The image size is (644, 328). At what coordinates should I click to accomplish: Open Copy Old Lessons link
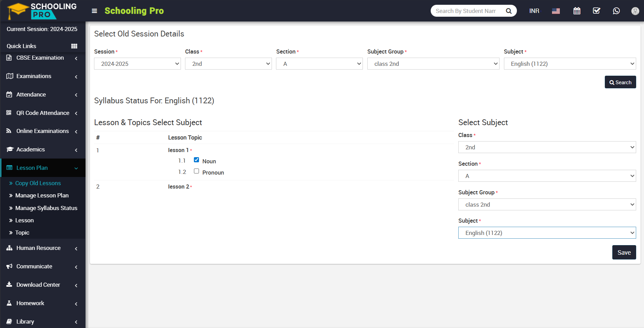tap(38, 183)
